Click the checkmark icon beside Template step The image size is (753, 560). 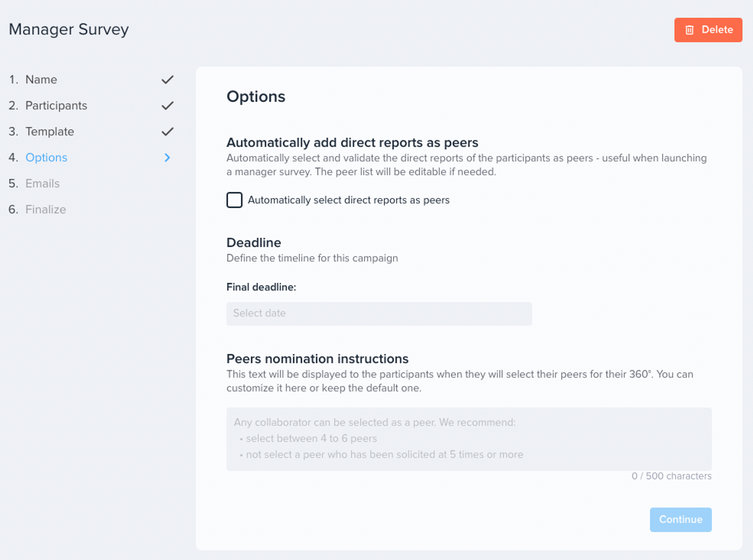click(x=168, y=132)
